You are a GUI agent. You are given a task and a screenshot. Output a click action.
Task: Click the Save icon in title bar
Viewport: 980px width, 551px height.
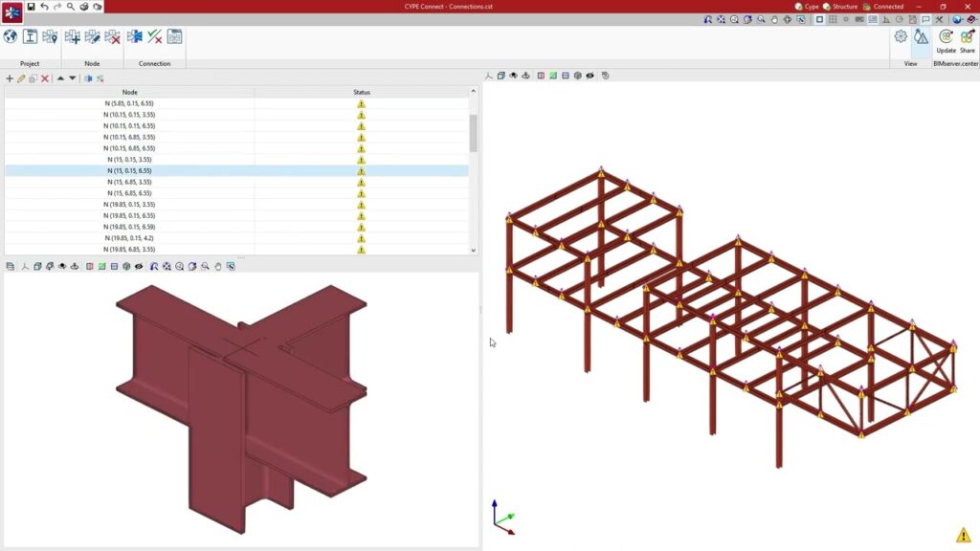click(31, 7)
